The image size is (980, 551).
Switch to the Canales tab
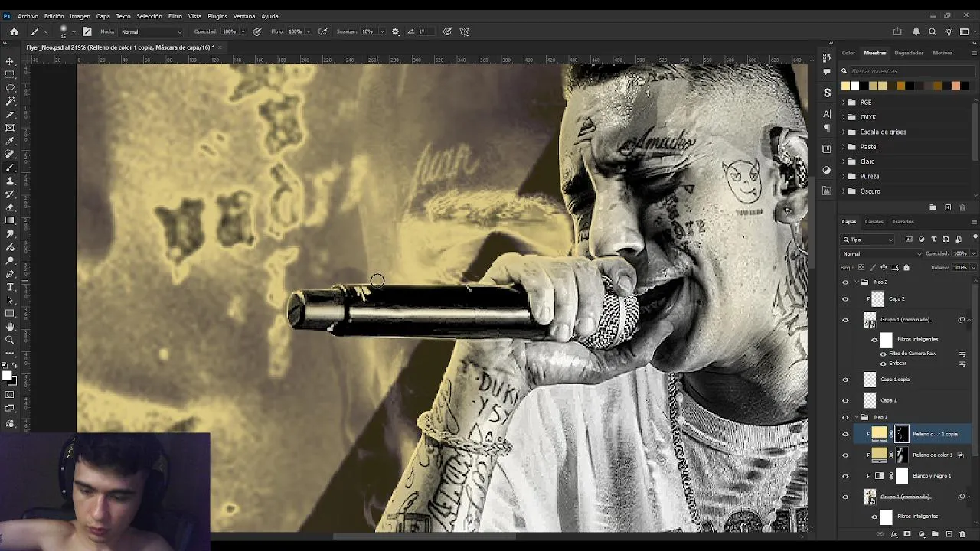[x=874, y=222]
